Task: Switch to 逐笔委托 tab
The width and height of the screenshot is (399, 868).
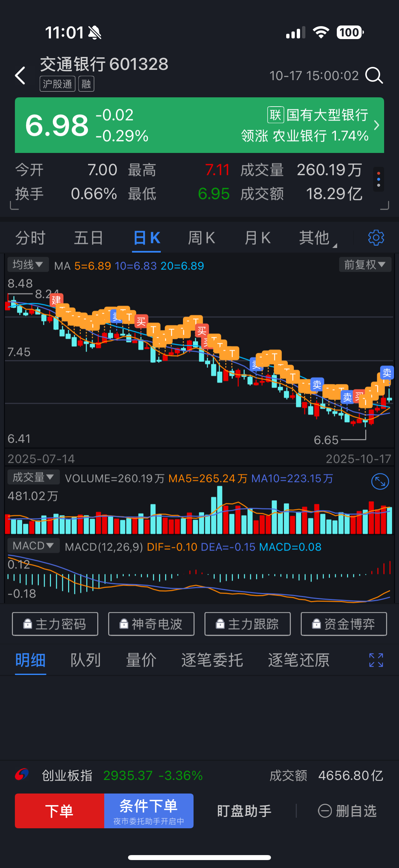Action: tap(212, 660)
